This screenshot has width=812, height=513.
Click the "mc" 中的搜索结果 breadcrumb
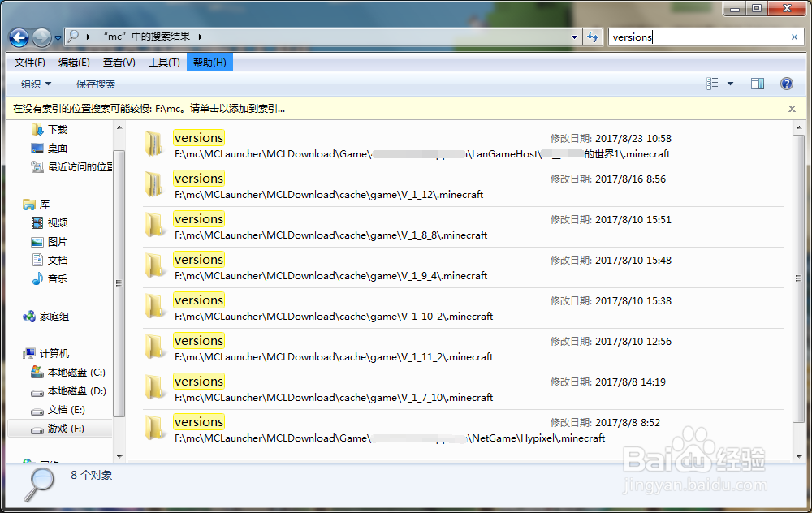pyautogui.click(x=146, y=37)
